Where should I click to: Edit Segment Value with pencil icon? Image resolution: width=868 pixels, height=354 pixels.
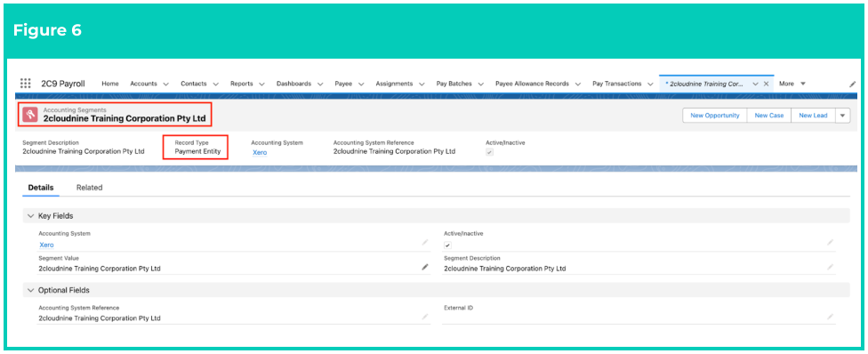pos(424,267)
